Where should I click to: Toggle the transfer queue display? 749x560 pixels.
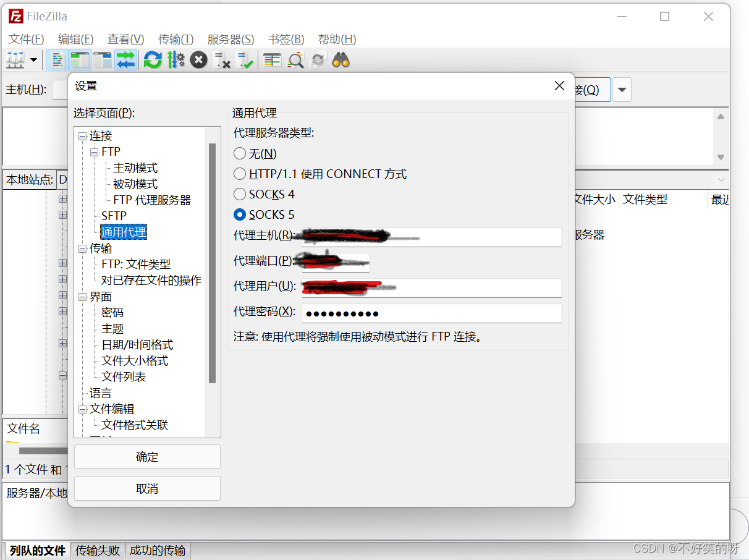click(125, 60)
